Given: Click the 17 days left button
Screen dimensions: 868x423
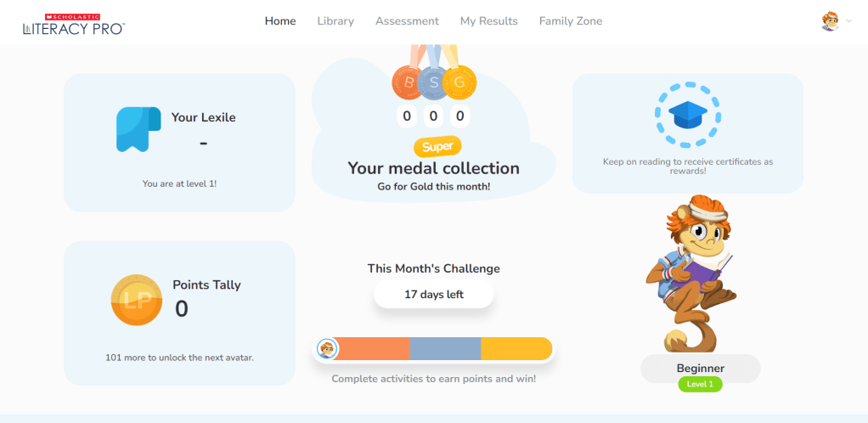Looking at the screenshot, I should (433, 295).
